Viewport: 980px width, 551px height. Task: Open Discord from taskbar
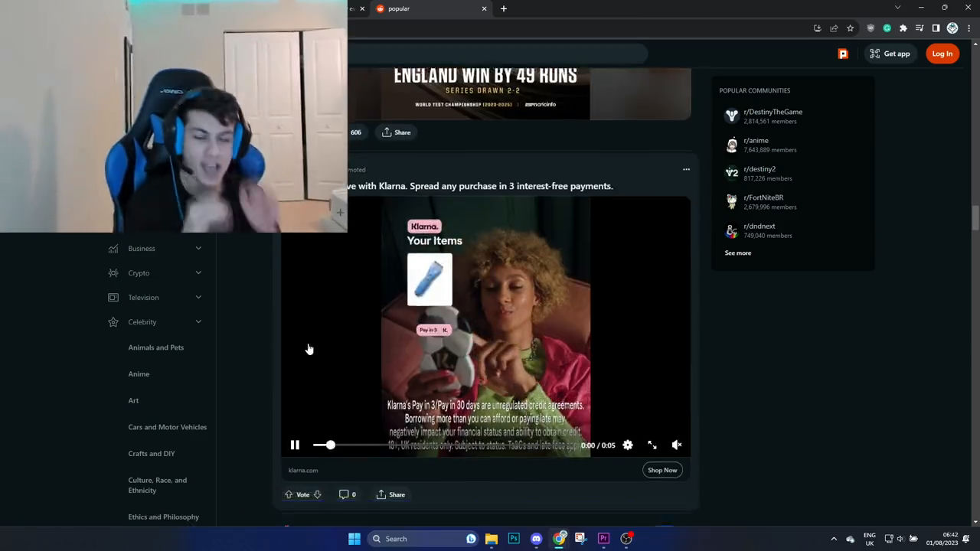pos(536,539)
